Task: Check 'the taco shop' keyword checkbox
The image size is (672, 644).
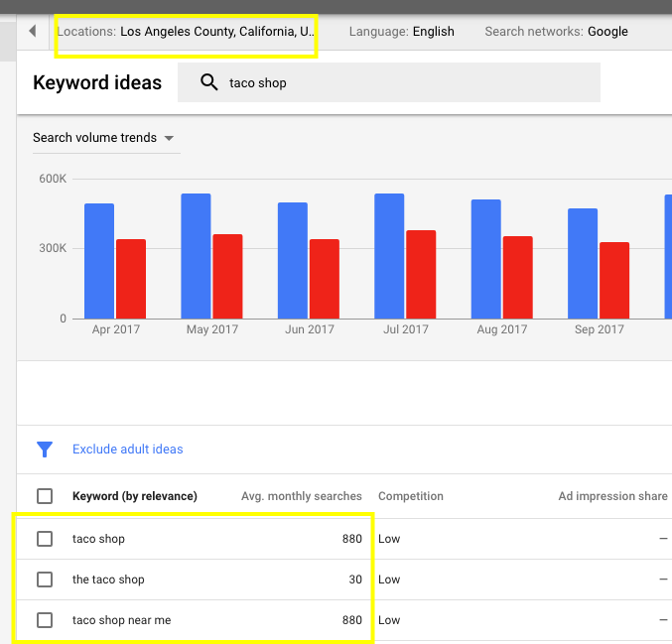Action: (x=45, y=580)
